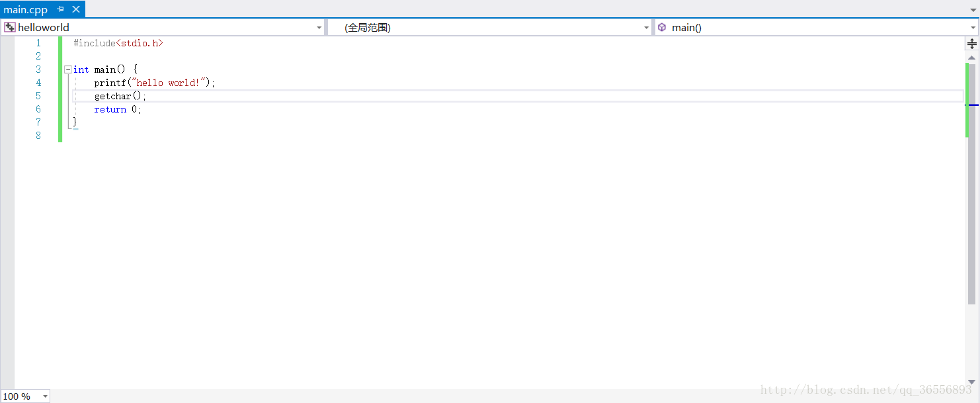Click the scroll up arrow

click(x=972, y=58)
